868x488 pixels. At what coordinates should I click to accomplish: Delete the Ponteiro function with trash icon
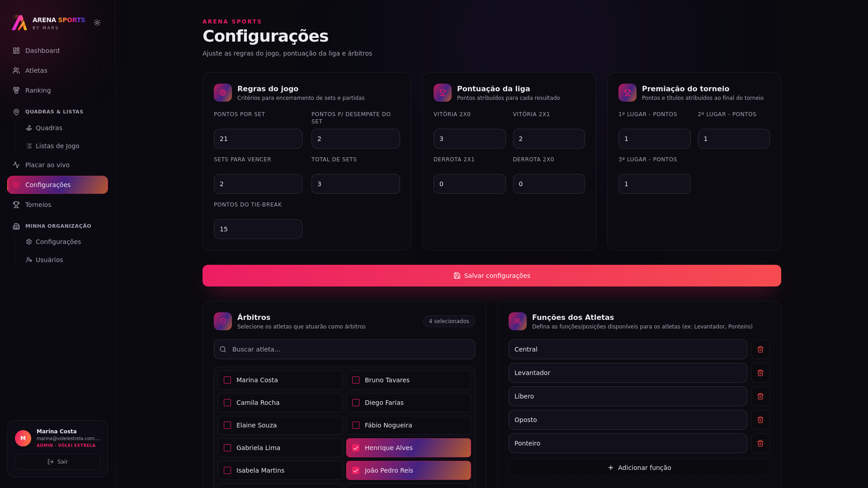coord(760,443)
